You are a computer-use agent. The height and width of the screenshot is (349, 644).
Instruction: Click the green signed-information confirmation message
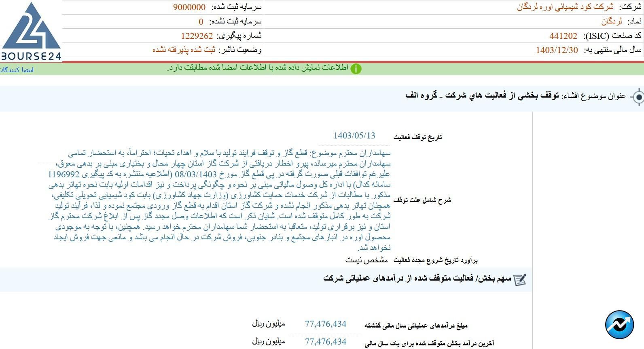click(x=258, y=68)
